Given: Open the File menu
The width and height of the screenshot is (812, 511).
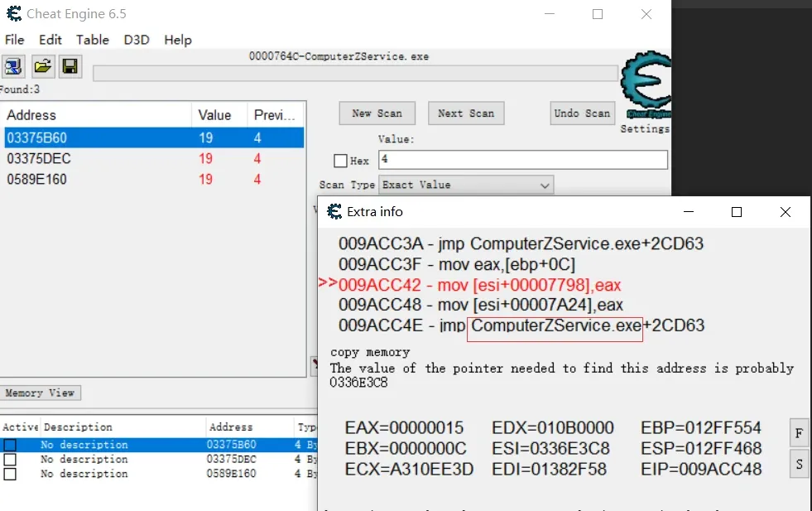Looking at the screenshot, I should tap(15, 40).
